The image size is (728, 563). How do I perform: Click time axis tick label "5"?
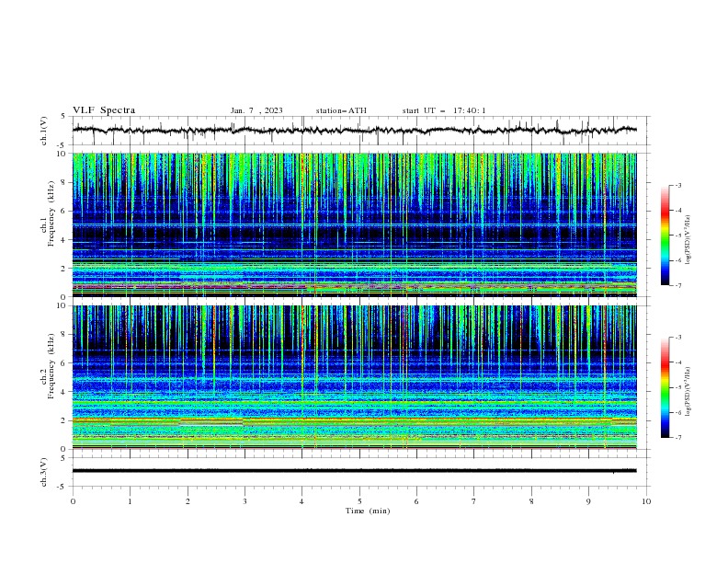point(359,501)
